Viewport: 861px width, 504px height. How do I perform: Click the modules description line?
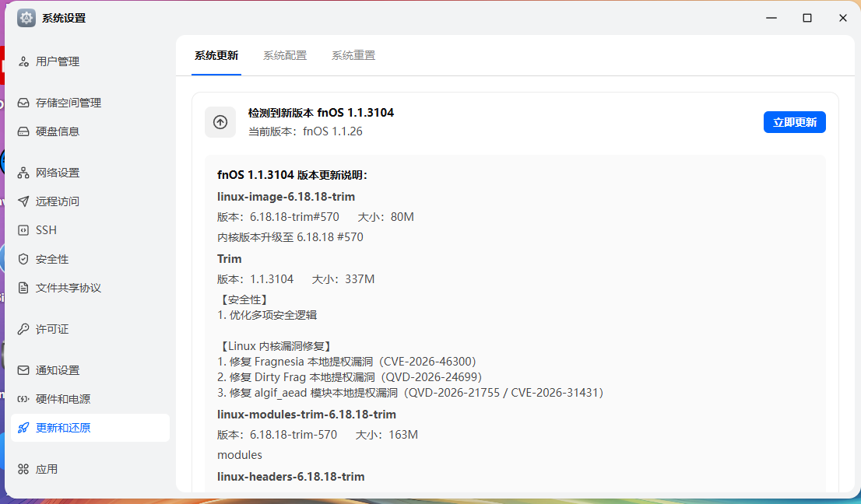[x=240, y=455]
